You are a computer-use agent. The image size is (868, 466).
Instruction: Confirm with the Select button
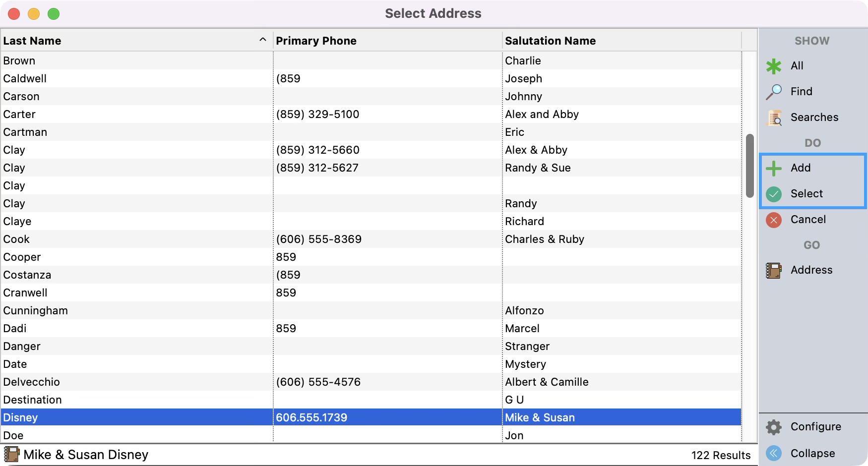pos(806,194)
